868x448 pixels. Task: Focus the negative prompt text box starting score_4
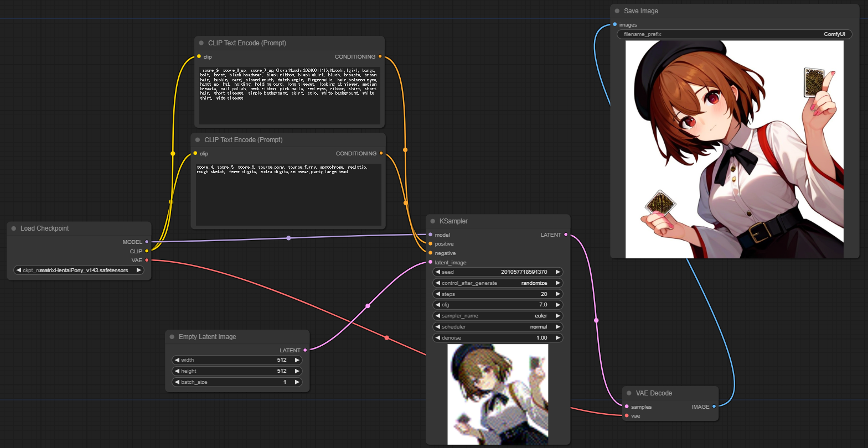coord(288,194)
